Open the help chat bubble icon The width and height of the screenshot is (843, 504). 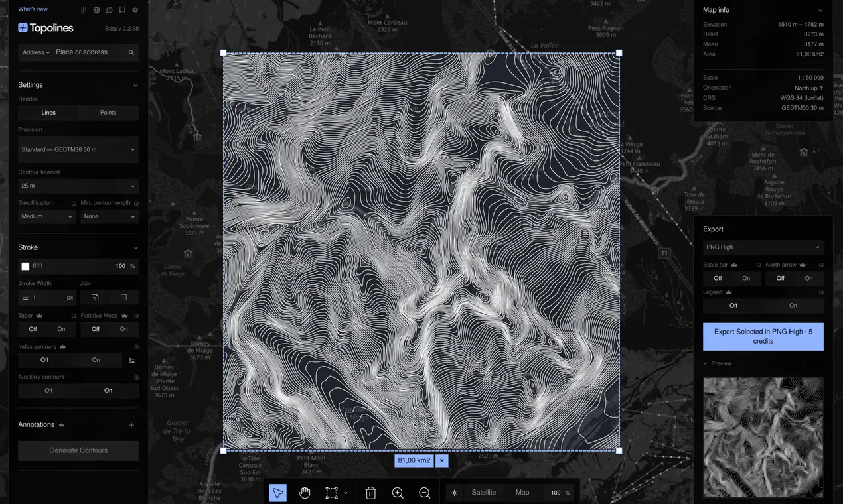110,10
